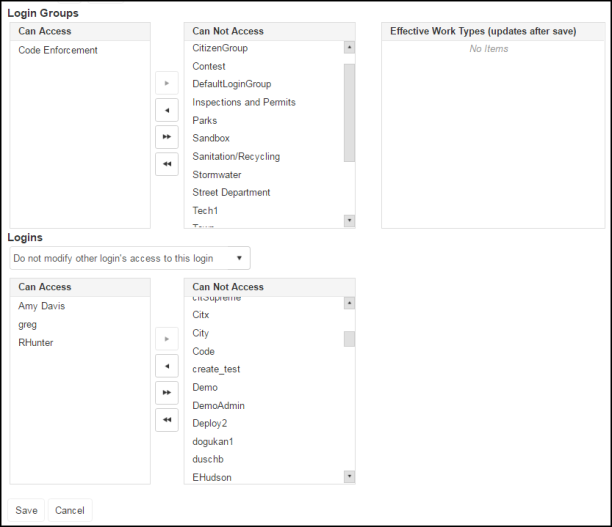Viewport: 612px width, 527px height.
Task: Click move-all-left double arrow in Logins section
Action: point(167,420)
